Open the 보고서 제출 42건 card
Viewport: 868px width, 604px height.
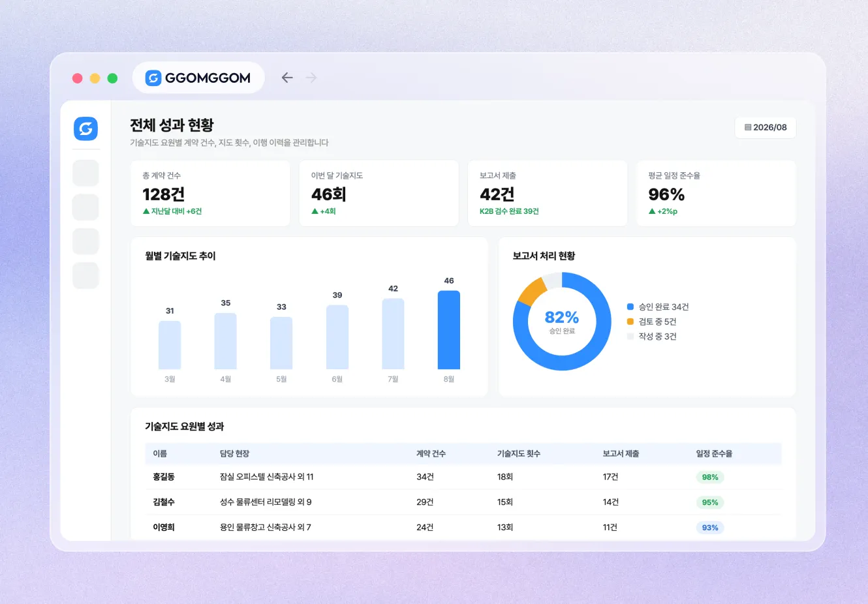(x=548, y=193)
